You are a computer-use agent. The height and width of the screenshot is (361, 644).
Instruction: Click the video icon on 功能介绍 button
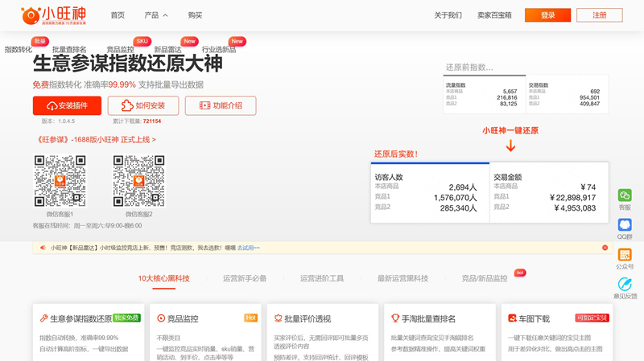204,105
